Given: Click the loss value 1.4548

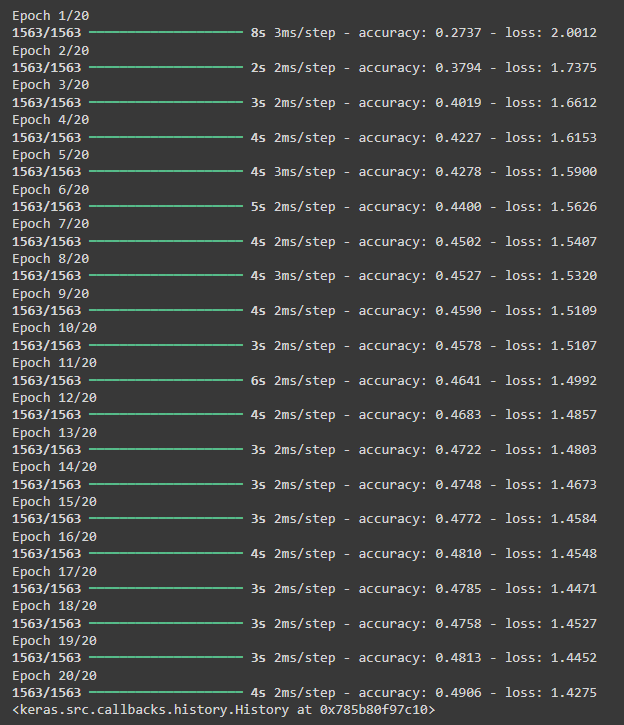Looking at the screenshot, I should coord(574,553).
